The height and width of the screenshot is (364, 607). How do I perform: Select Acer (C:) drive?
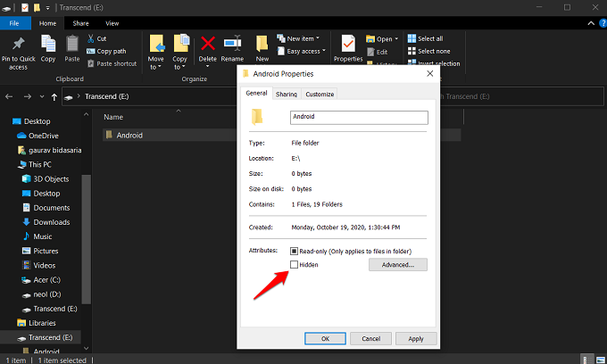pos(41,279)
